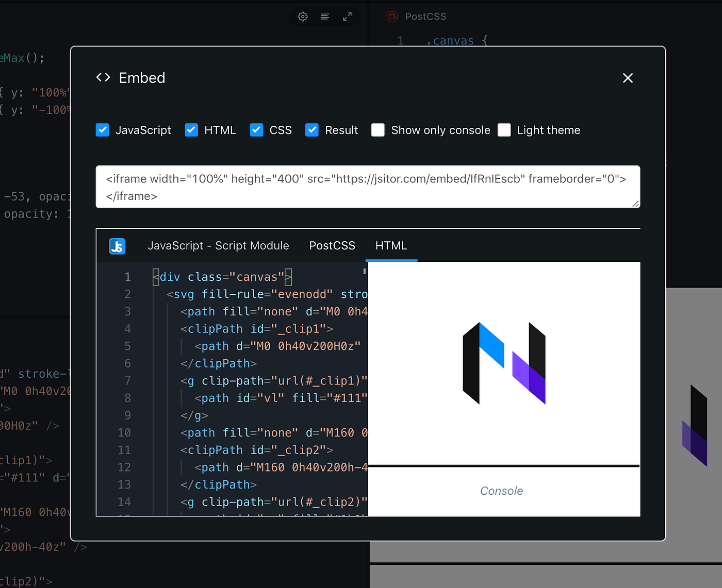Switch to the JavaScript - Script Module tab
The image size is (722, 588).
[x=219, y=246]
